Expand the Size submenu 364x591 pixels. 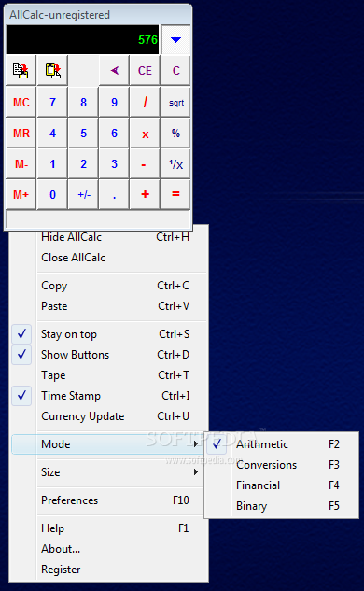point(107,472)
